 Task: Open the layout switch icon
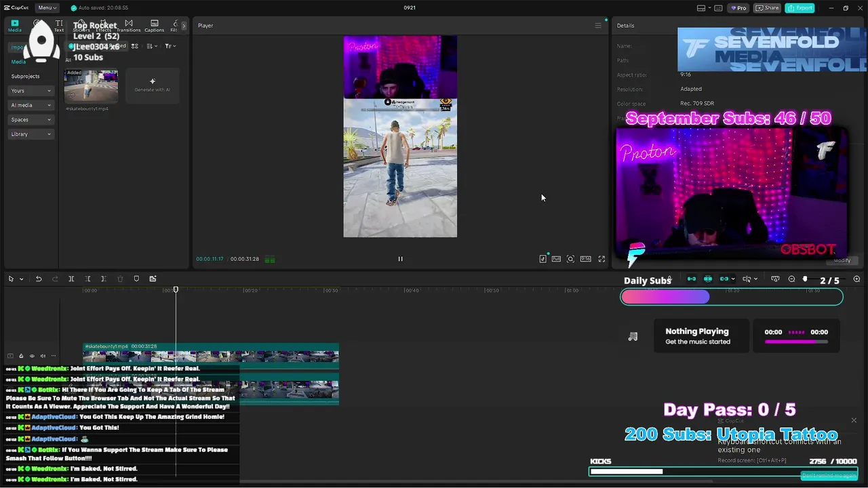(701, 7)
